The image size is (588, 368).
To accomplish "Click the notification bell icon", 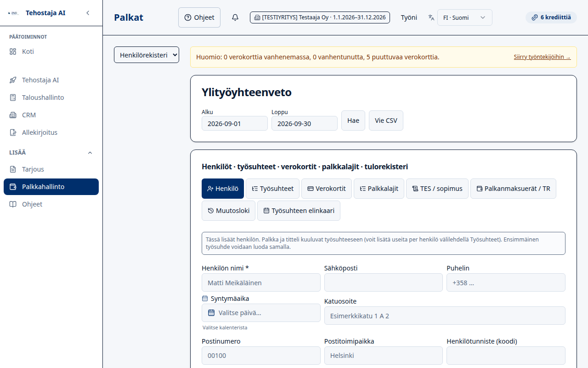I will [x=235, y=17].
